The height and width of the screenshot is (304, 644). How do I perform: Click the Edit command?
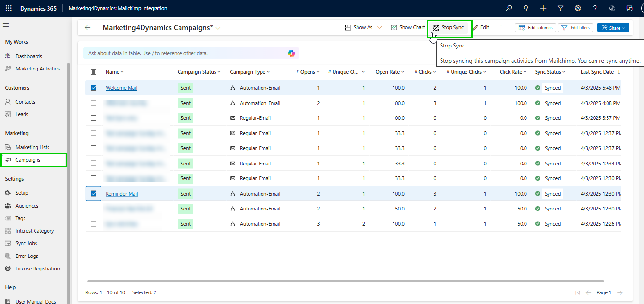[x=480, y=28]
